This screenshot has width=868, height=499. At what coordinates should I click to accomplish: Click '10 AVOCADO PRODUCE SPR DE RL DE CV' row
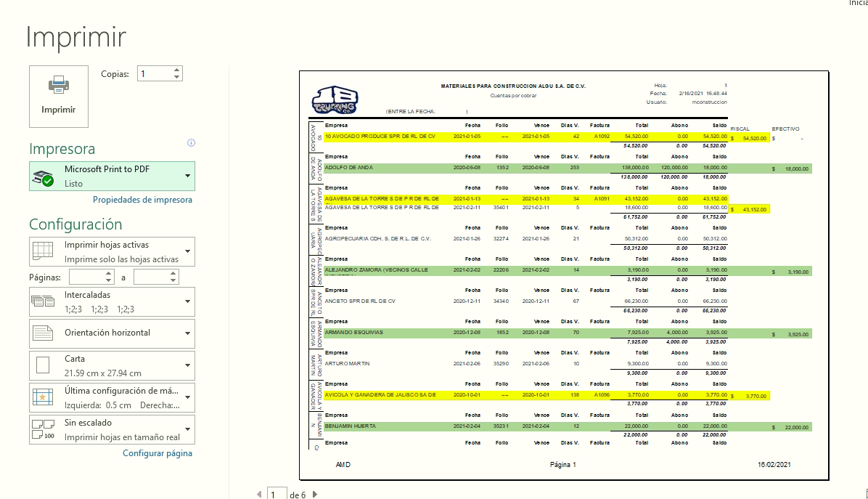[526, 137]
